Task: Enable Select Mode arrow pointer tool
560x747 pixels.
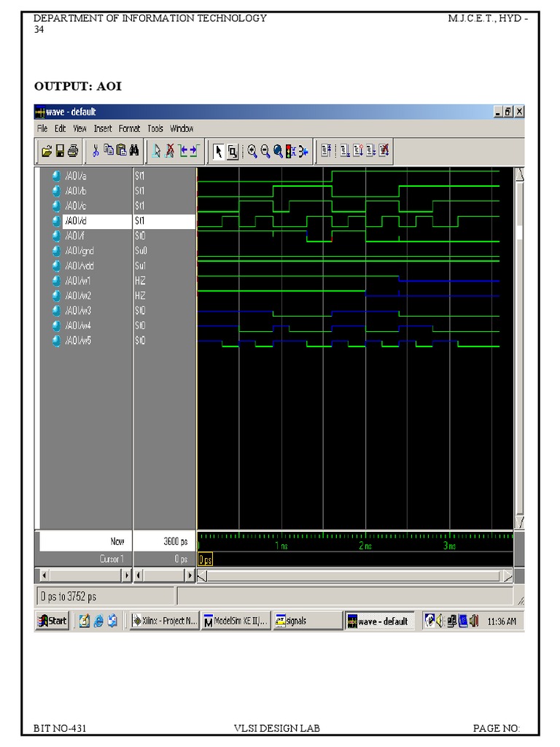Action: coord(218,151)
